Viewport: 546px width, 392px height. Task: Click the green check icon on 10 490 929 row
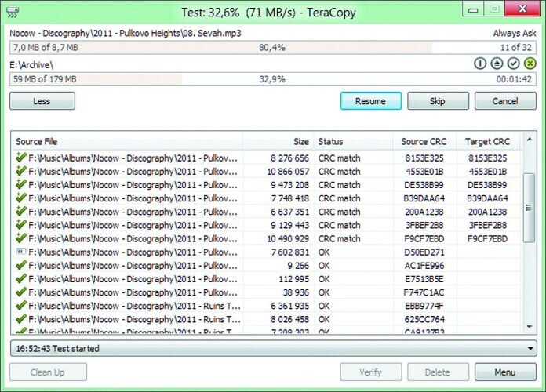click(21, 238)
